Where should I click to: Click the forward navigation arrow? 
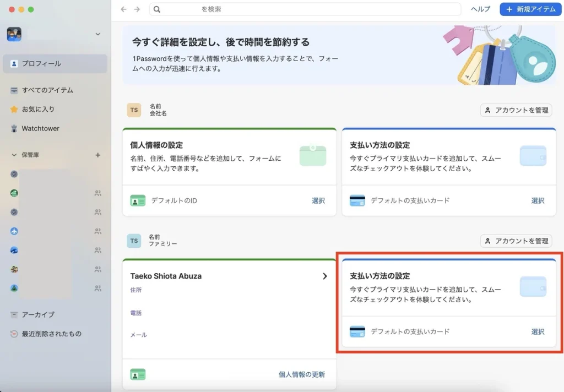(x=137, y=9)
